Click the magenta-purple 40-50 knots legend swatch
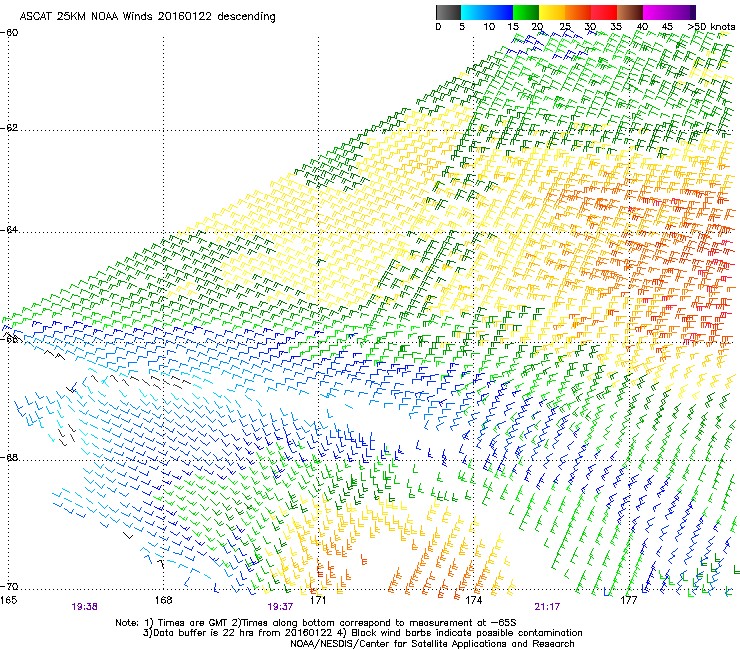This screenshot has width=740, height=650. pos(669,12)
